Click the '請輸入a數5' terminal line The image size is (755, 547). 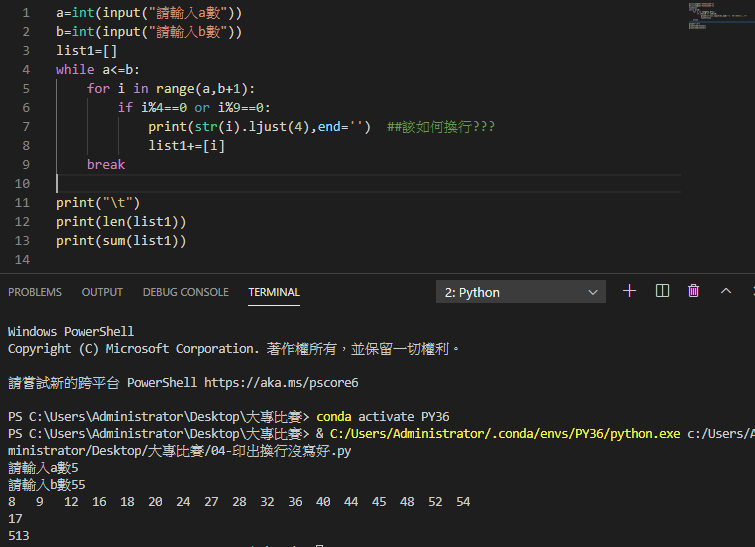[x=43, y=468]
